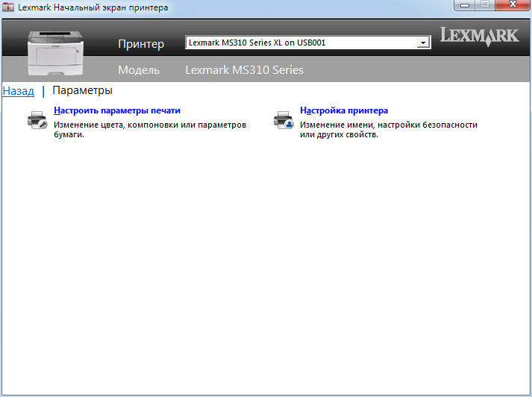Click the Lexmark app icon in title bar

coord(7,7)
